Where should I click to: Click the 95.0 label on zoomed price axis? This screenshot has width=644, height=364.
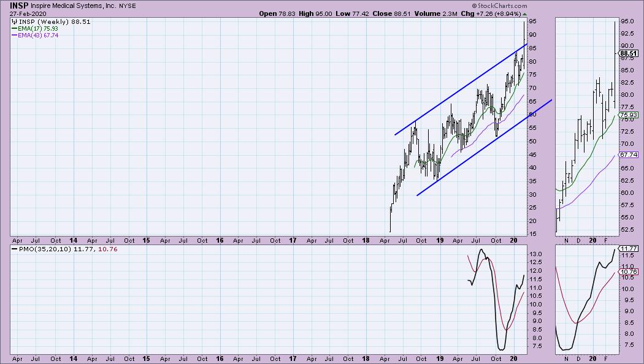pos(627,21)
